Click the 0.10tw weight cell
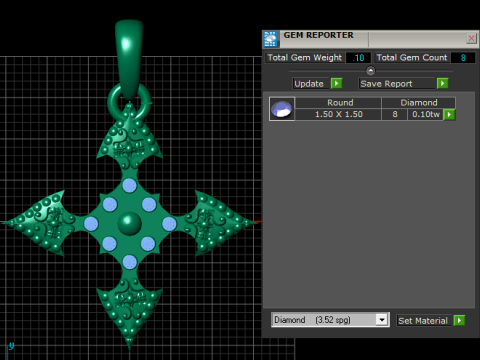 [x=426, y=114]
